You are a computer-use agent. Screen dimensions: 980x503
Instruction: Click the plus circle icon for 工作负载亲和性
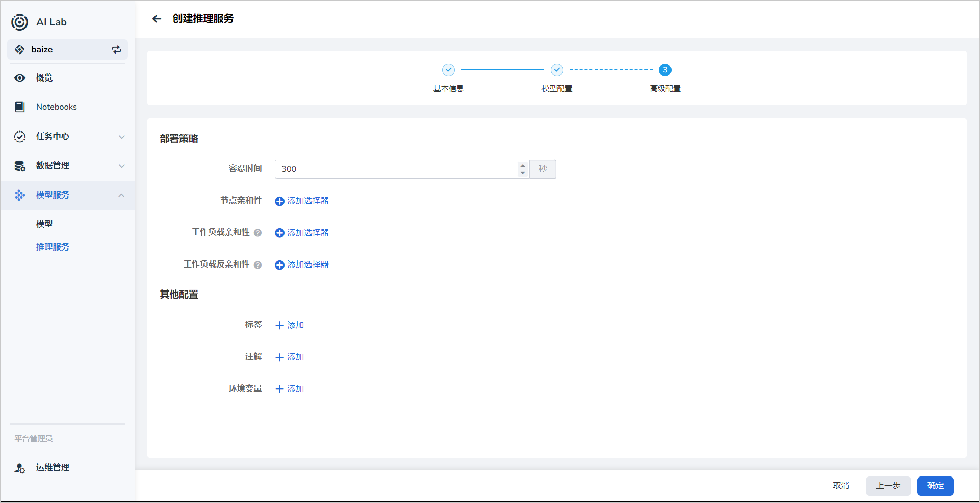pos(279,233)
